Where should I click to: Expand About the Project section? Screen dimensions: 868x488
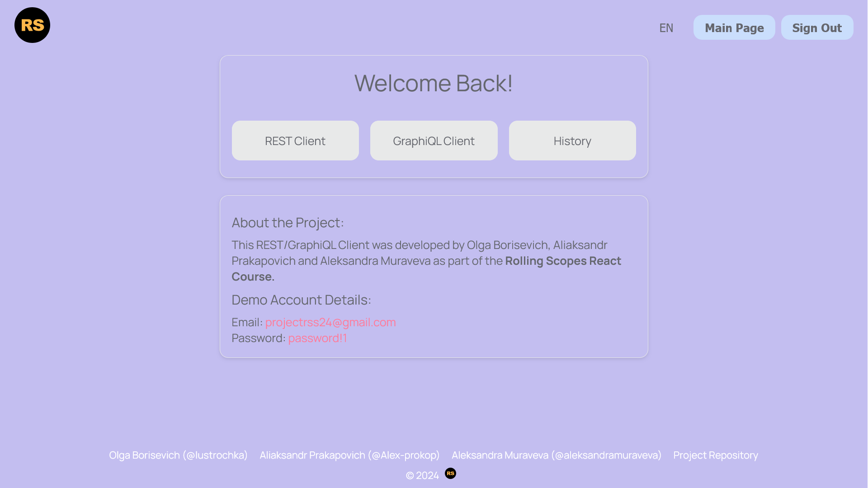pyautogui.click(x=288, y=222)
